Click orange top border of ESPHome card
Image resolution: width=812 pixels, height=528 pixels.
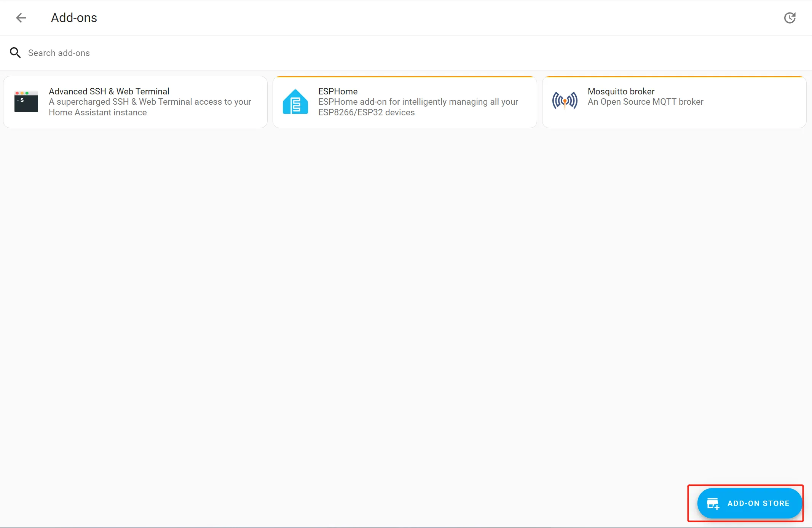coord(404,77)
